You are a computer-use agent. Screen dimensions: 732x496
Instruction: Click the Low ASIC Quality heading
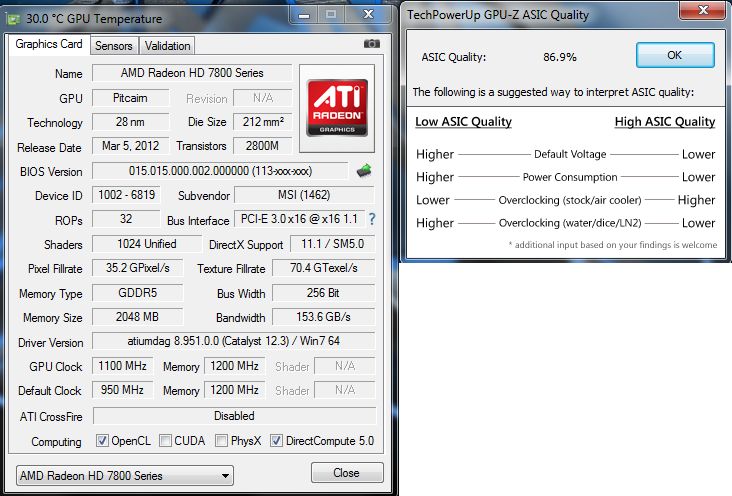(464, 122)
